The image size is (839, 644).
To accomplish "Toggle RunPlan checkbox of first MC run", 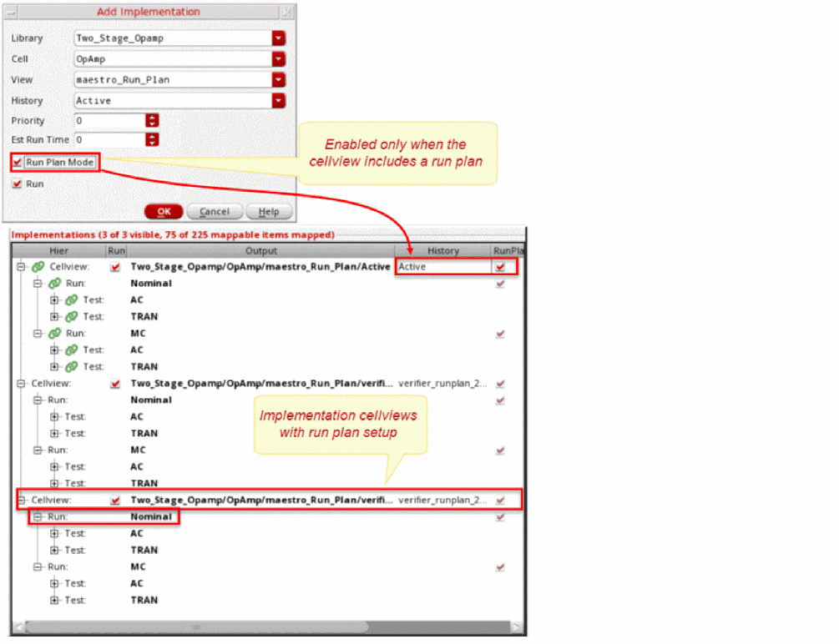I will (500, 334).
